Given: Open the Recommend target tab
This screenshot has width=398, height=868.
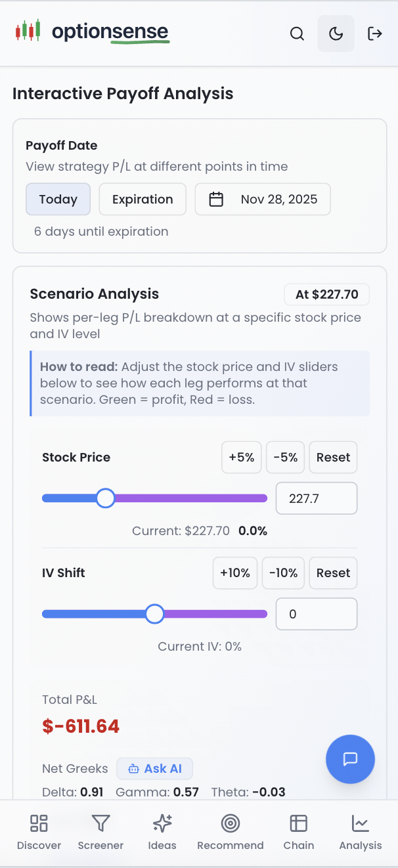Looking at the screenshot, I should tap(231, 832).
